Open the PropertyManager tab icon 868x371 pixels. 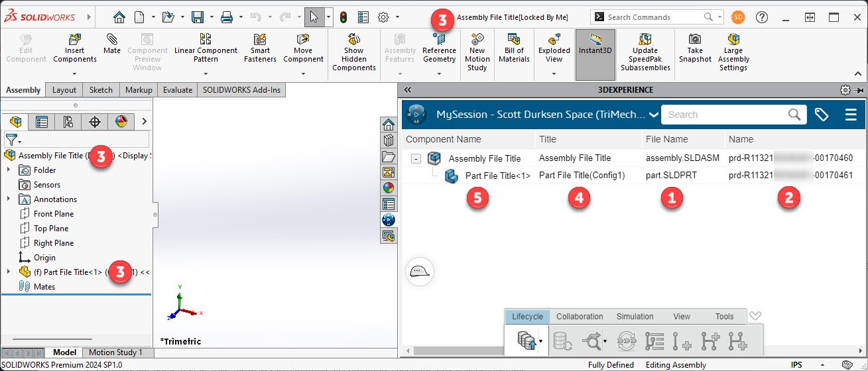(42, 121)
